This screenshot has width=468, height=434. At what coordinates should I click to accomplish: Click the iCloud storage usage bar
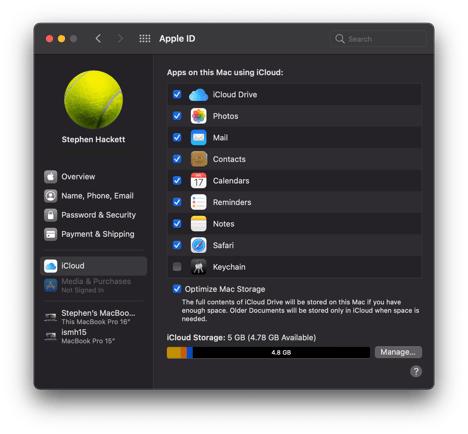pos(268,352)
